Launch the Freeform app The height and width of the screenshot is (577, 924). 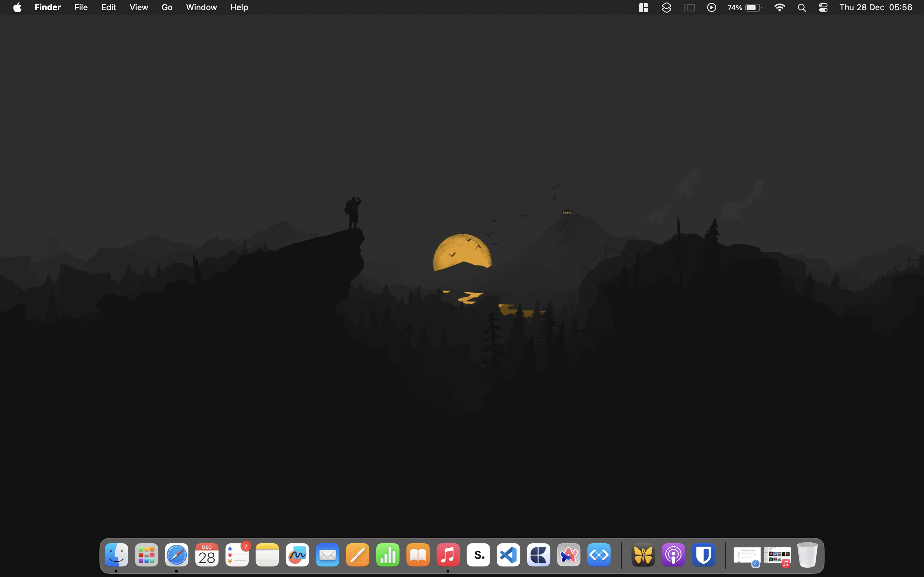[x=297, y=555]
